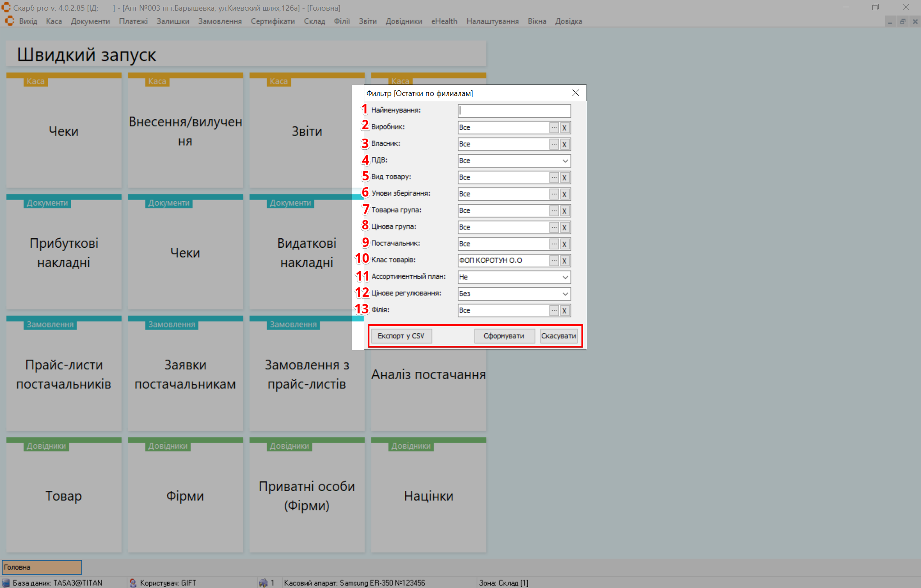The width and height of the screenshot is (921, 588).
Task: Open the Цінова група browse (…) button
Action: 554,227
